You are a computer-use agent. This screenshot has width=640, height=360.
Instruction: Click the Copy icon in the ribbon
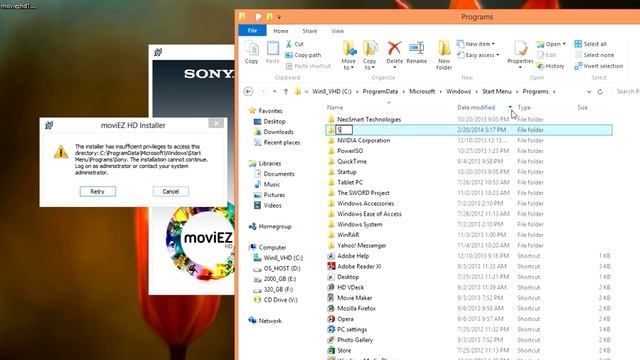click(x=251, y=53)
